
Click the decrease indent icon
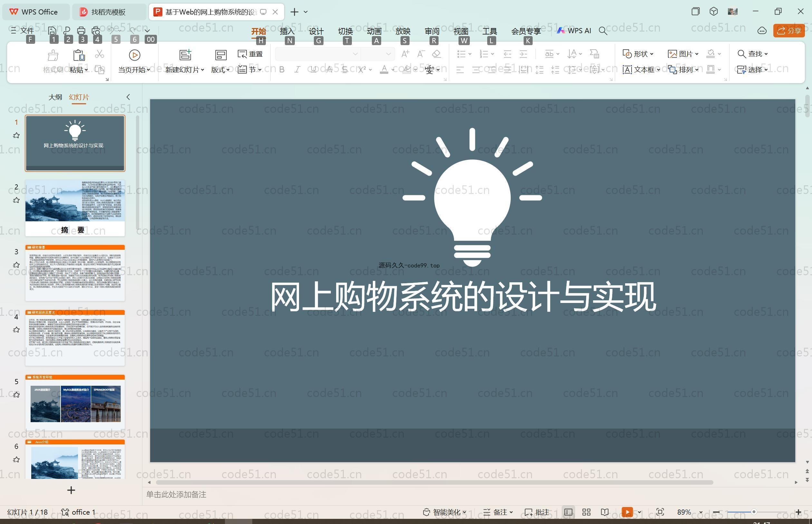(508, 54)
